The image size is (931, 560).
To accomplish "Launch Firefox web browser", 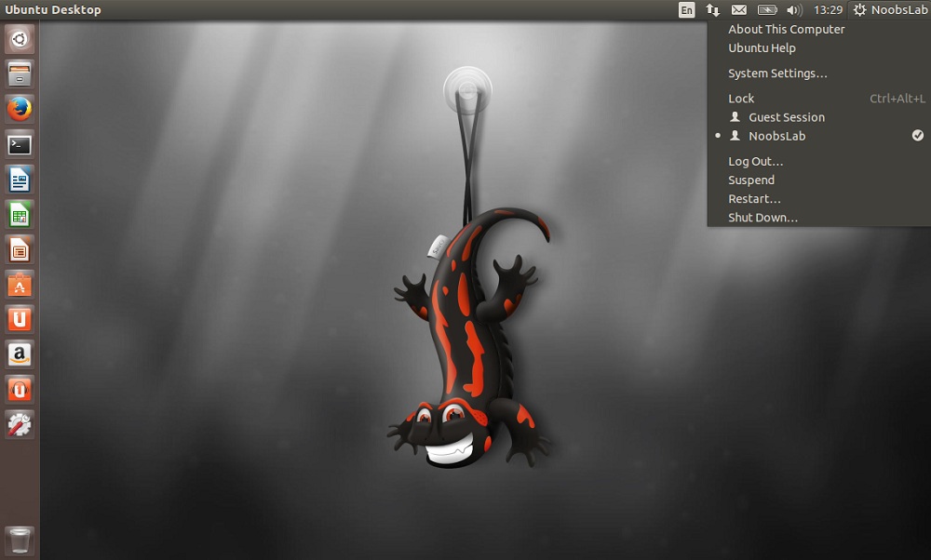I will [20, 109].
